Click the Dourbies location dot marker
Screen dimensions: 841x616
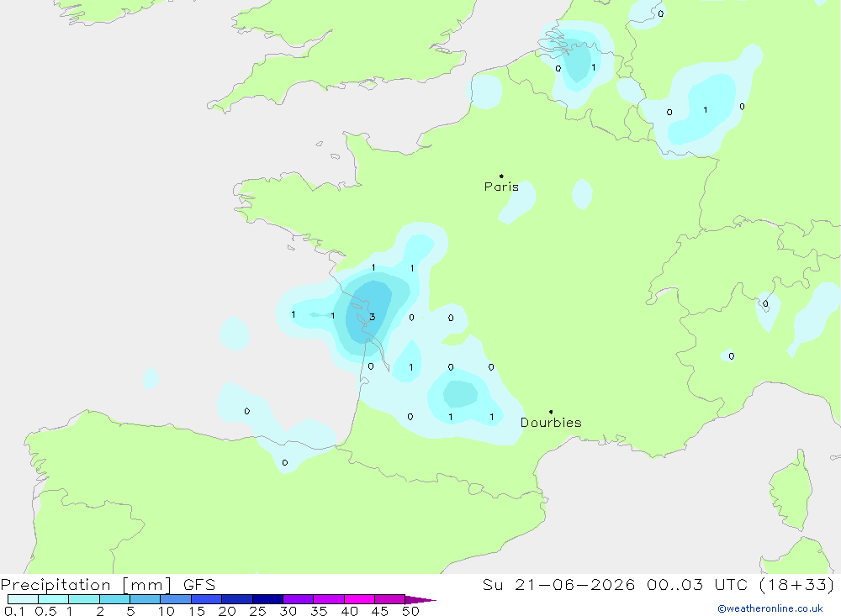(551, 412)
